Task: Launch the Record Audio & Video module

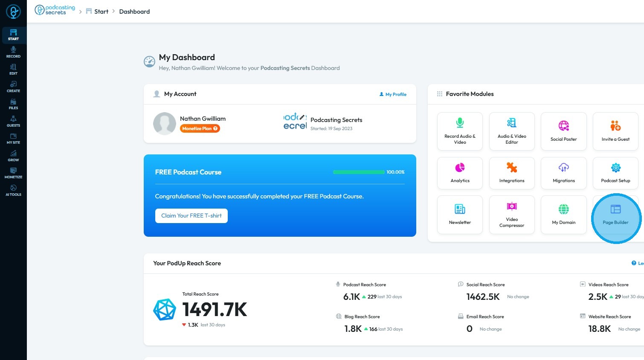Action: [460, 131]
